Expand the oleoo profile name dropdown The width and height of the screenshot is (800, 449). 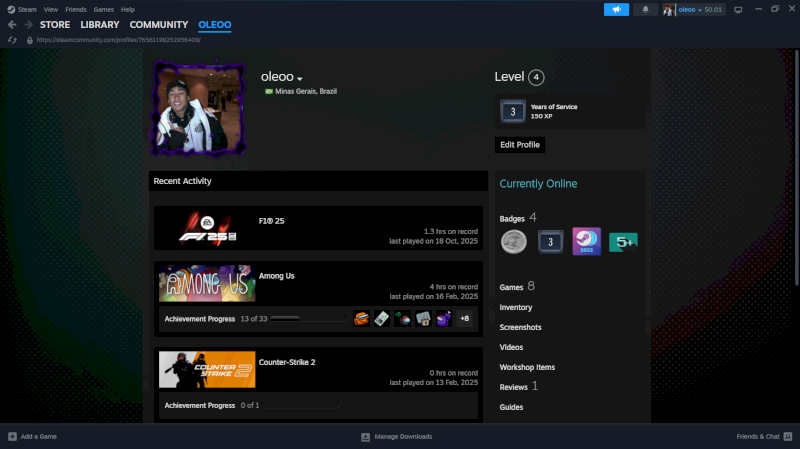click(x=299, y=78)
